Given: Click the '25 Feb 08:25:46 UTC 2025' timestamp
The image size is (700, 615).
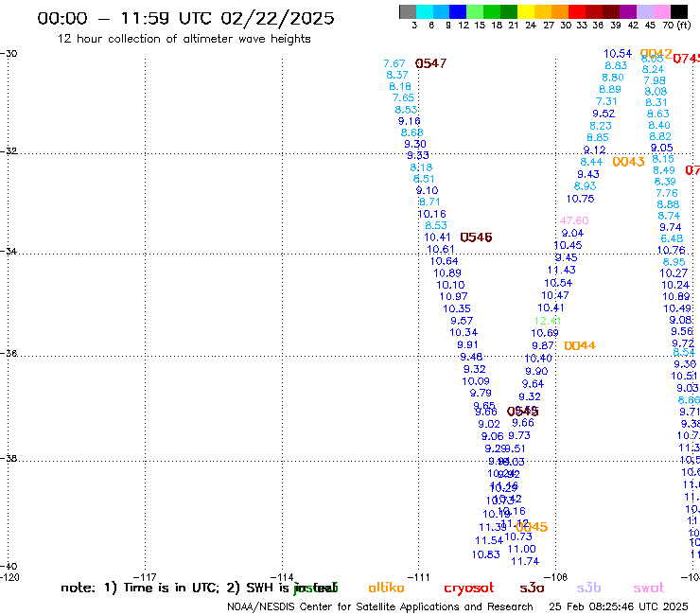Looking at the screenshot, I should (619, 607).
